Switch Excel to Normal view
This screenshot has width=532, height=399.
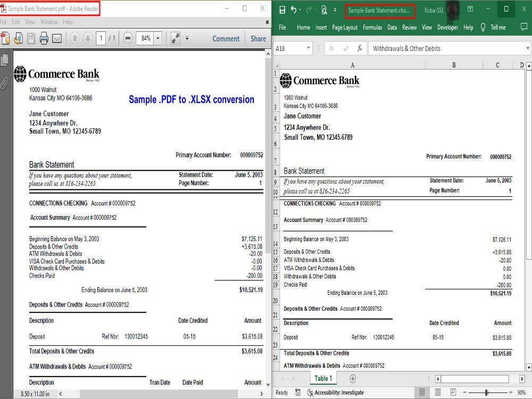coord(422,392)
